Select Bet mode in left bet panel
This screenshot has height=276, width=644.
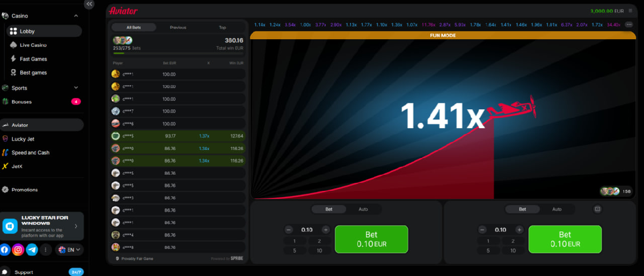pos(328,209)
